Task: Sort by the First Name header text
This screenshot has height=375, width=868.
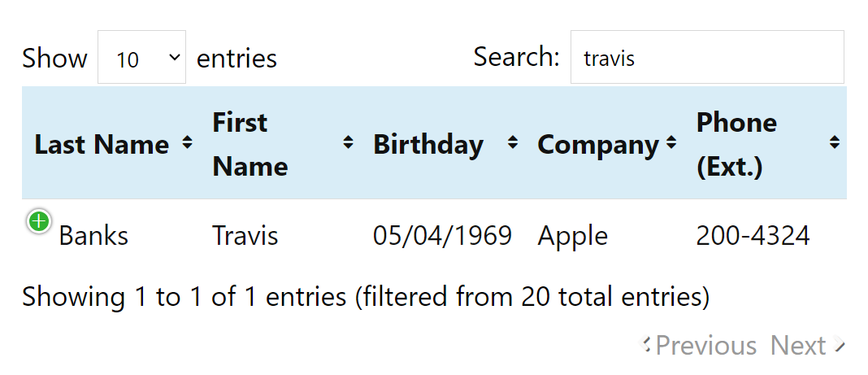Action: pyautogui.click(x=250, y=145)
